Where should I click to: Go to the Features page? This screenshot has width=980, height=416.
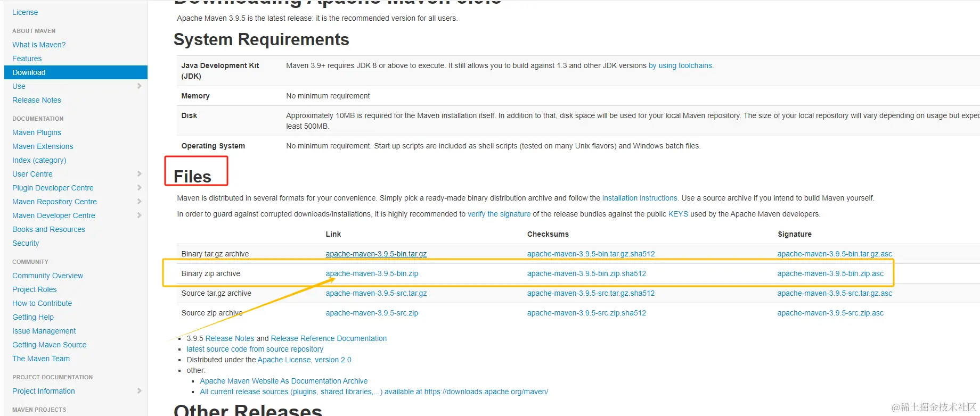tap(27, 59)
